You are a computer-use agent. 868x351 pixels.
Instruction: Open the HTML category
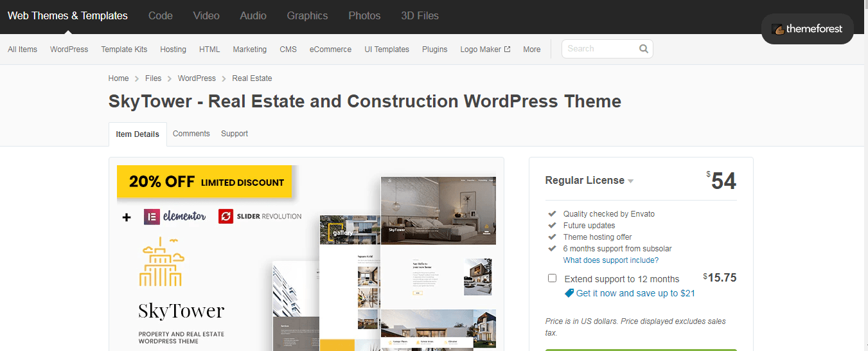[209, 50]
